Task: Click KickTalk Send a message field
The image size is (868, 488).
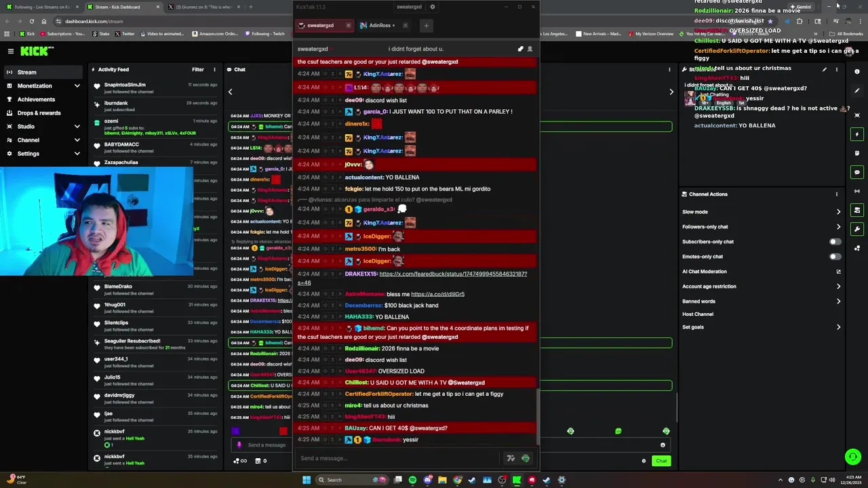Action: coord(399,458)
